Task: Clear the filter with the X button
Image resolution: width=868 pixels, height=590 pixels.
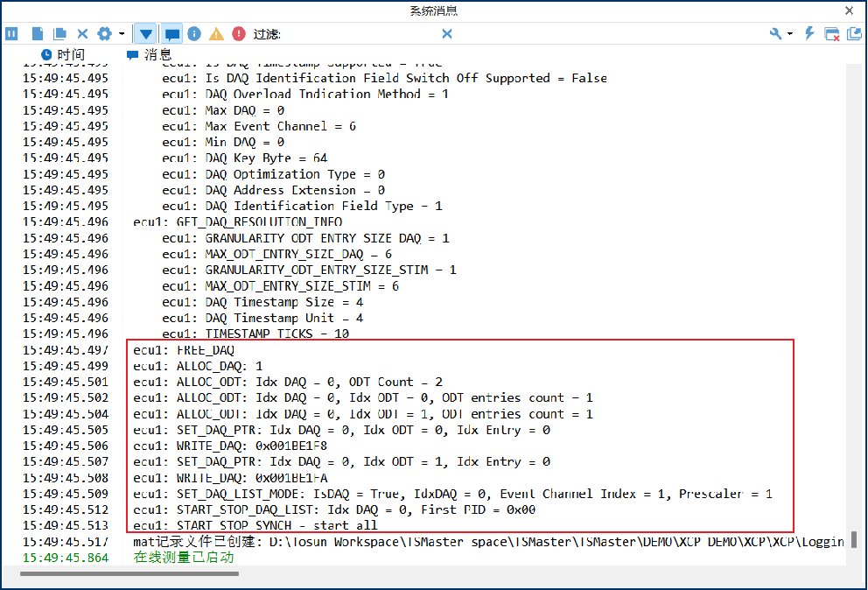Action: coord(446,33)
